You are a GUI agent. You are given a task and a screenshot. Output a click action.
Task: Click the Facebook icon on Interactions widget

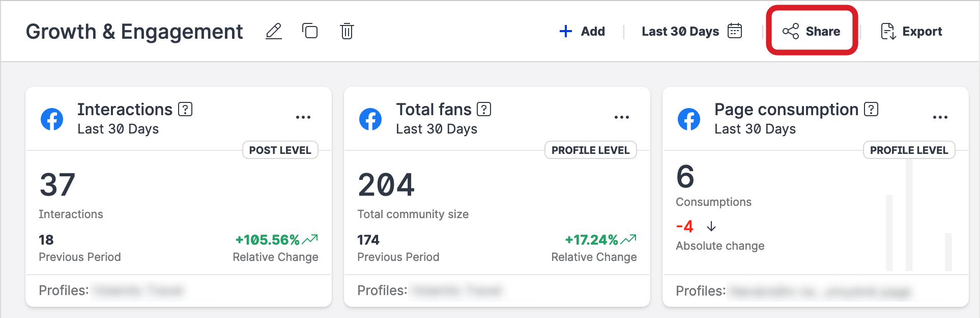(x=52, y=119)
